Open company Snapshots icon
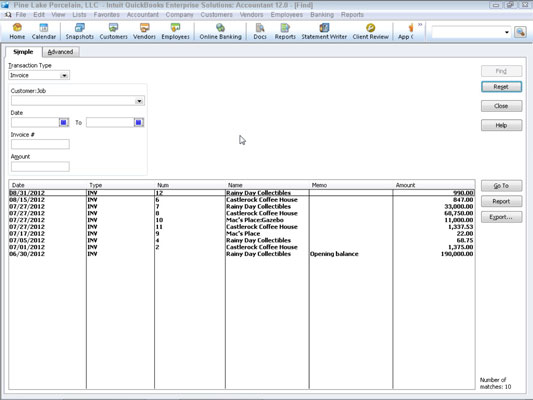533x400 pixels. pos(80,31)
